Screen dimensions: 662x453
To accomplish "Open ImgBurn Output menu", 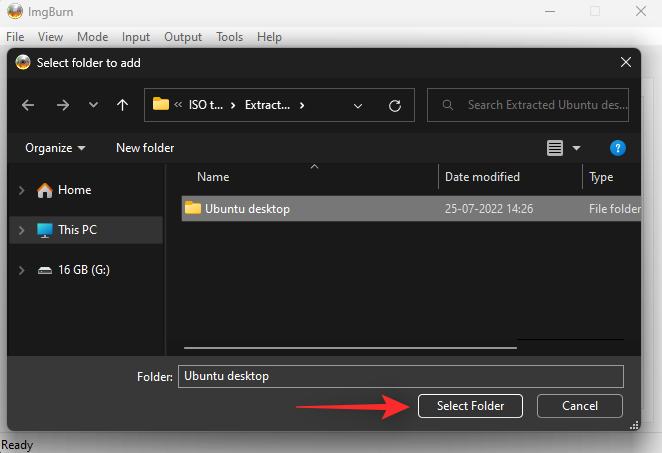I will coord(183,37).
